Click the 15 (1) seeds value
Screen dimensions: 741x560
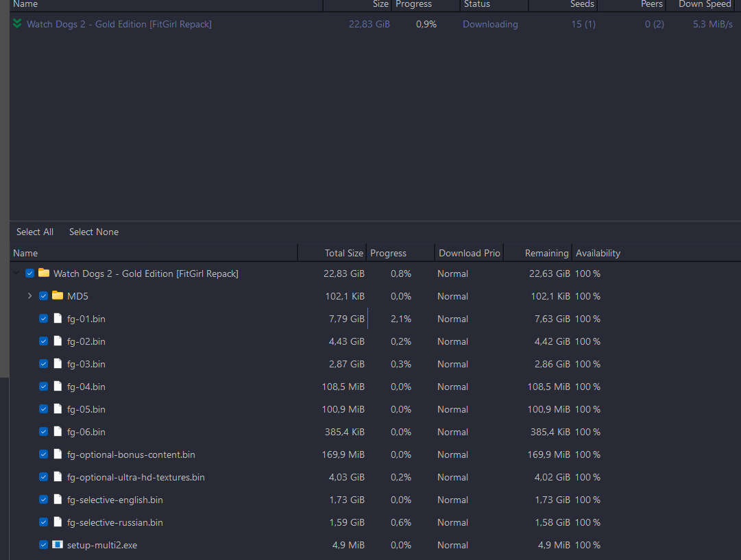pos(583,24)
